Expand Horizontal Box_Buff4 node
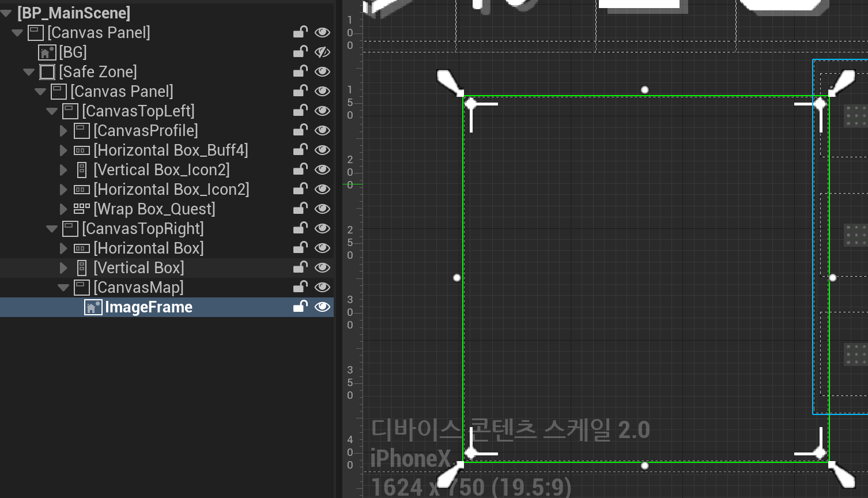Screen dimensions: 868x498 click(x=63, y=150)
